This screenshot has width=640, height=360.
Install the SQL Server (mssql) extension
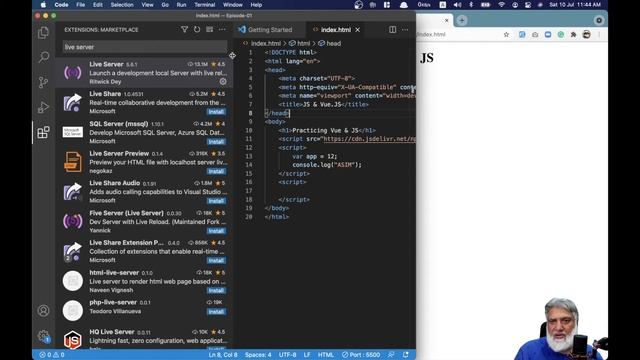tap(216, 142)
